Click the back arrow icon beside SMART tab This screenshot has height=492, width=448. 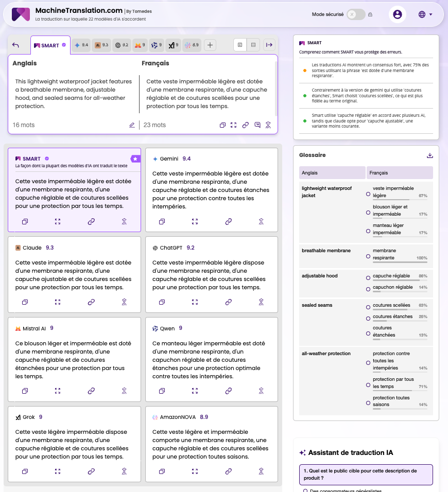pos(15,45)
